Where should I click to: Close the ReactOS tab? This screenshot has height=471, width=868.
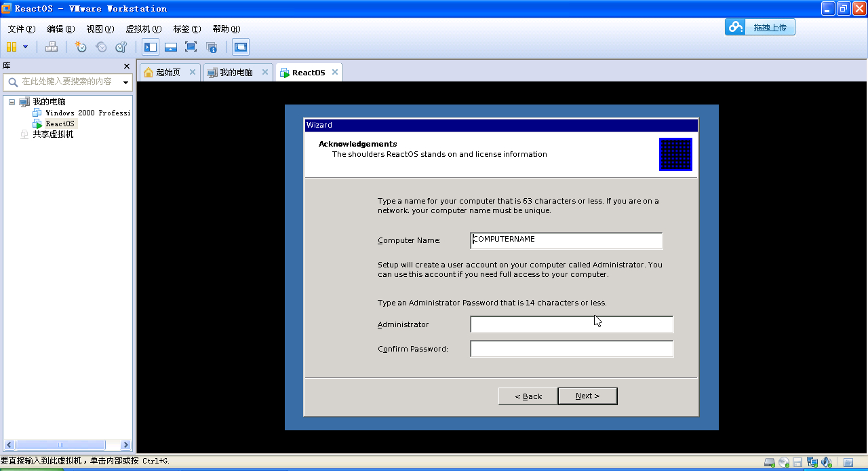tap(335, 72)
